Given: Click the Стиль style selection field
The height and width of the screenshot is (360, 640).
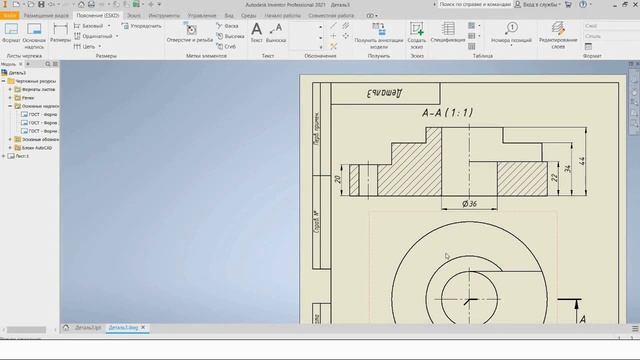Looking at the screenshot, I should pos(611,36).
